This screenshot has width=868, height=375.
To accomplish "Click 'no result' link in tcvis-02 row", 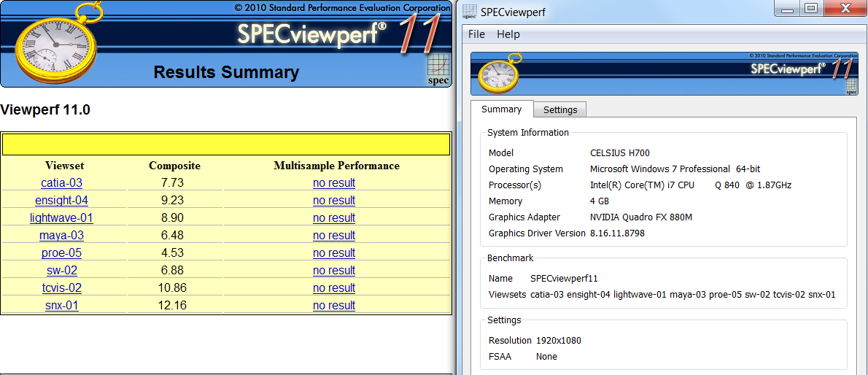I will (x=334, y=288).
